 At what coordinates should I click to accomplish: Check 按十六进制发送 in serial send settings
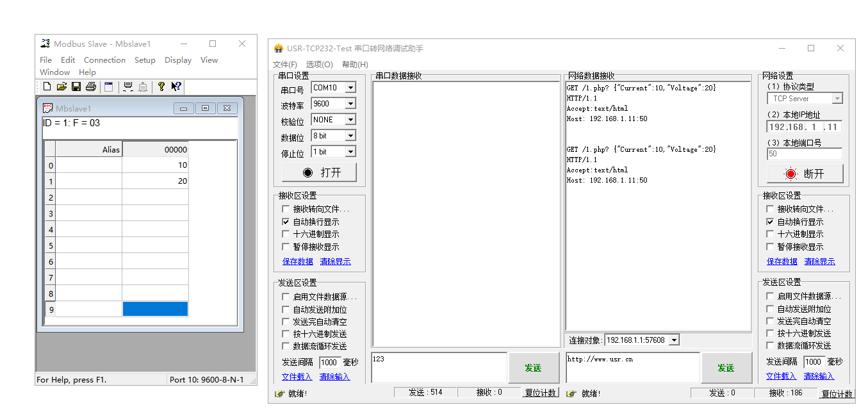[286, 334]
